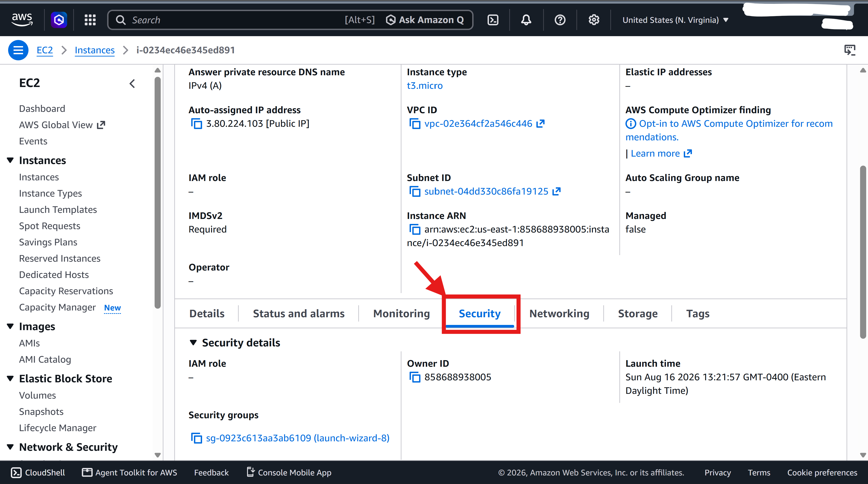
Task: Click the sidebar vertical scrollbar
Action: (157, 192)
